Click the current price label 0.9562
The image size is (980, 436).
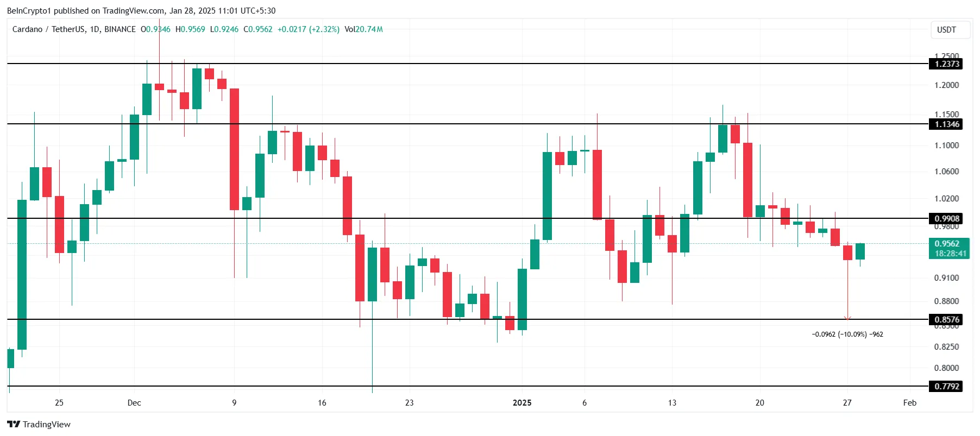[x=947, y=244]
